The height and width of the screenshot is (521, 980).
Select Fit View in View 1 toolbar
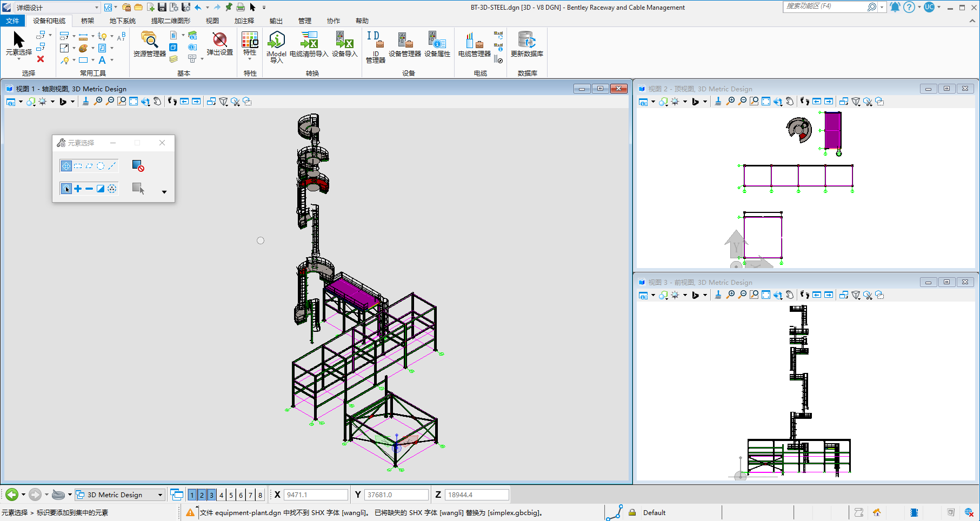[134, 102]
